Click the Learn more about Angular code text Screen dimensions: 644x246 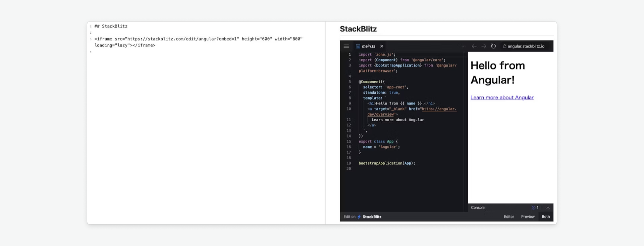(x=398, y=120)
